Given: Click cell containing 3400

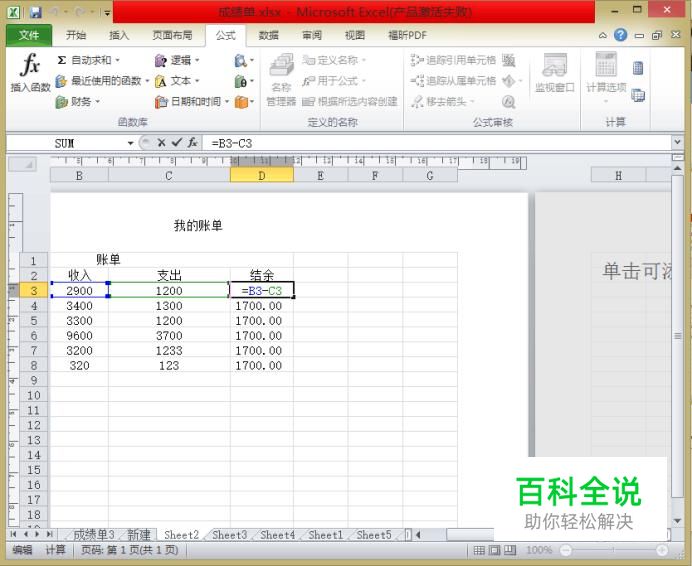Looking at the screenshot, I should click(x=79, y=306).
